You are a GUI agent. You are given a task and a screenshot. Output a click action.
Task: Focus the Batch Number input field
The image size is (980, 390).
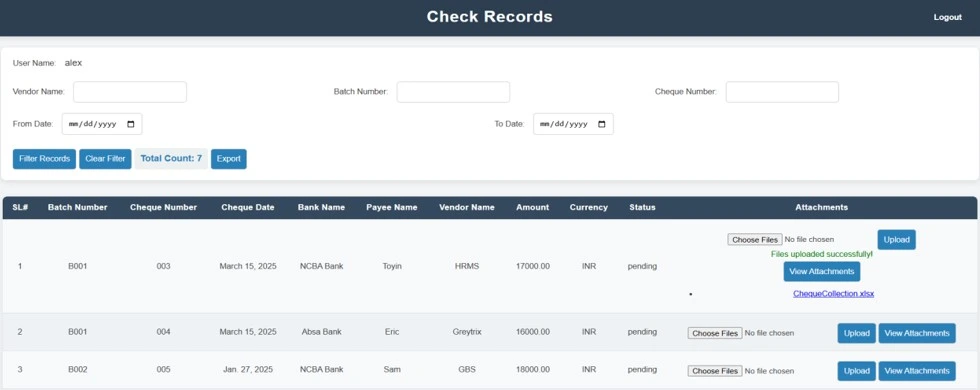coord(453,92)
